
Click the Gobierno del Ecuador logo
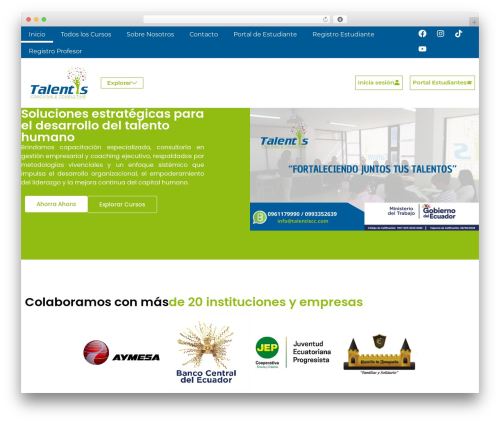(x=439, y=211)
